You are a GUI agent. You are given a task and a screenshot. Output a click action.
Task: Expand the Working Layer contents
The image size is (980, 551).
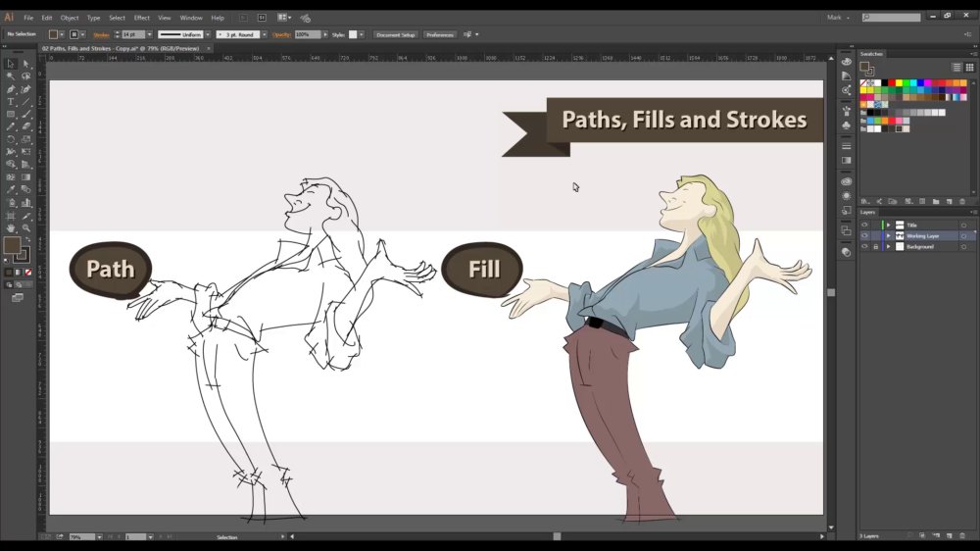(888, 235)
